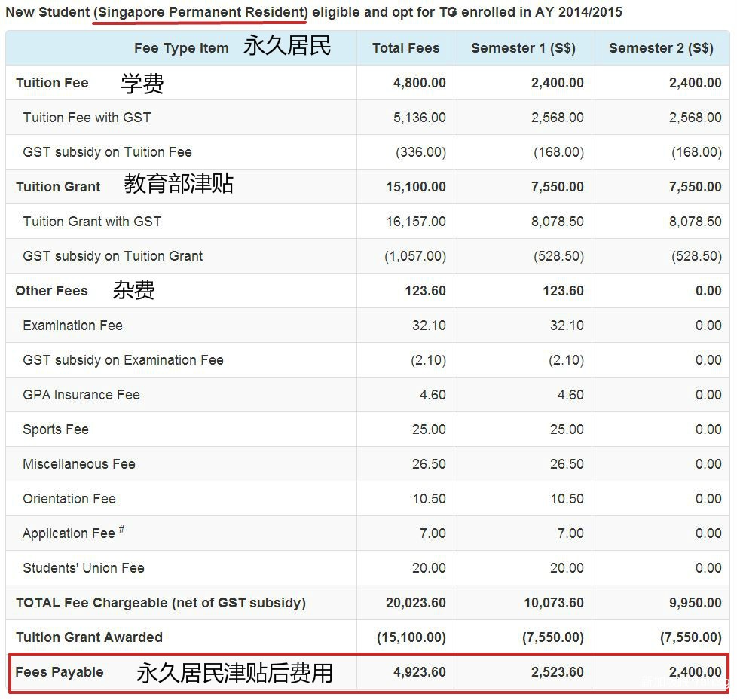Click the 'GPA Insurance Fee' row label
Image resolution: width=740 pixels, height=700 pixels.
point(81,395)
